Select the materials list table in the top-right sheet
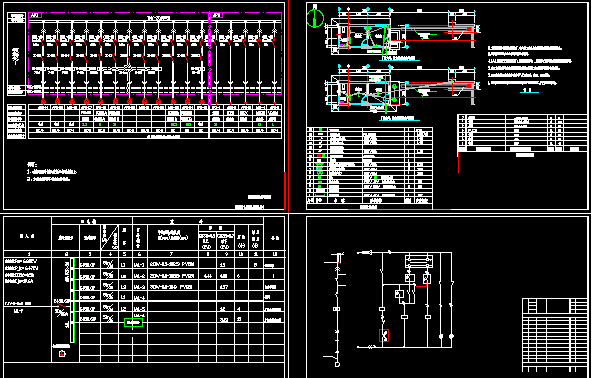592x378 pixels. pos(523,133)
